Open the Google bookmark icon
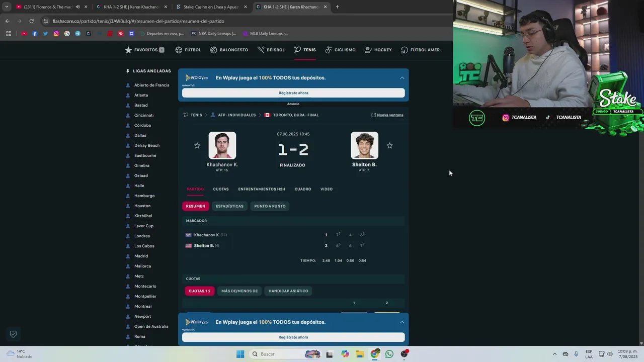Image resolution: width=644 pixels, height=362 pixels. [x=67, y=34]
